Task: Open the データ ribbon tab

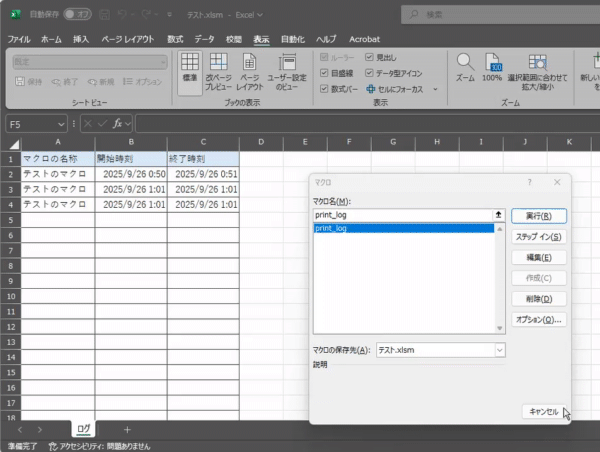Action: 204,38
